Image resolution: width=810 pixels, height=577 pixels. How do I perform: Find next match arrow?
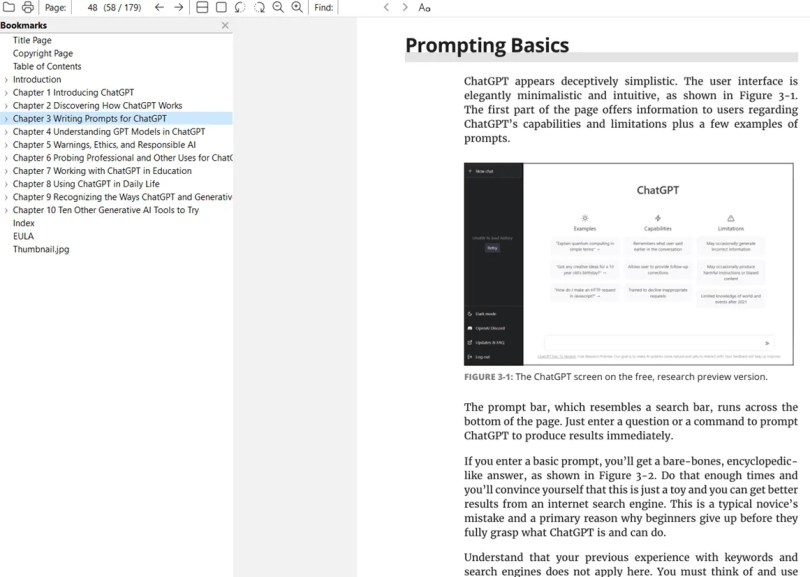(405, 7)
